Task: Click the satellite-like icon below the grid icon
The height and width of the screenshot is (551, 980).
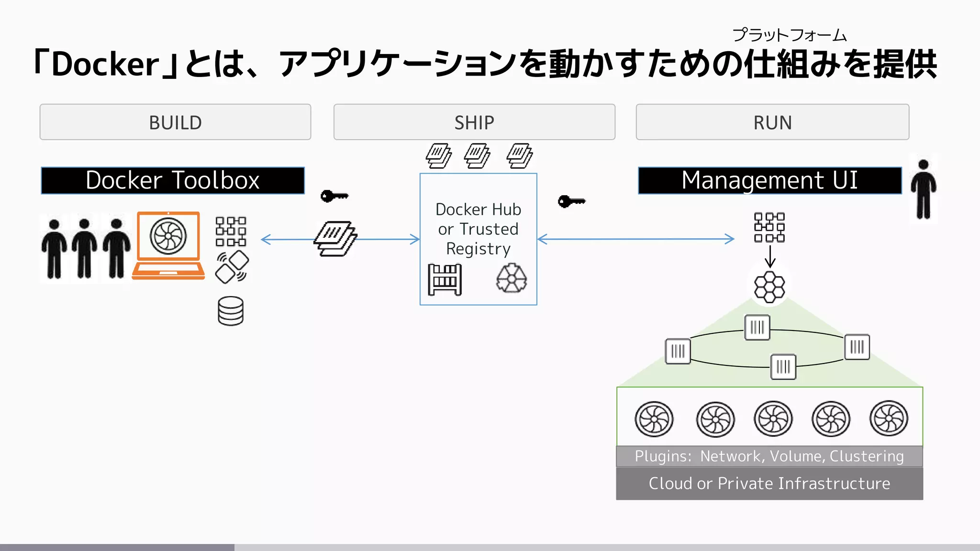Action: tap(232, 267)
